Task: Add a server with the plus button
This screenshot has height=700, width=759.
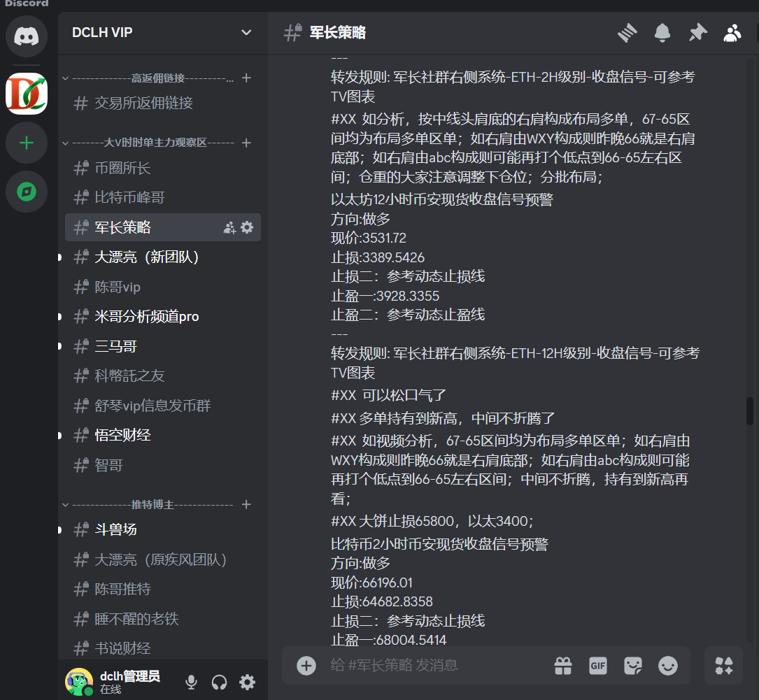Action: (26, 142)
